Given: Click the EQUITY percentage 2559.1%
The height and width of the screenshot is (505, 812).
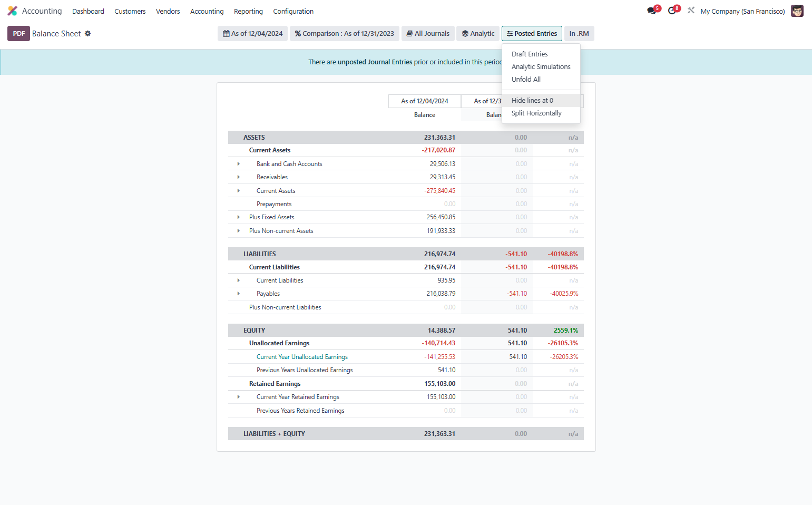Looking at the screenshot, I should pos(566,331).
